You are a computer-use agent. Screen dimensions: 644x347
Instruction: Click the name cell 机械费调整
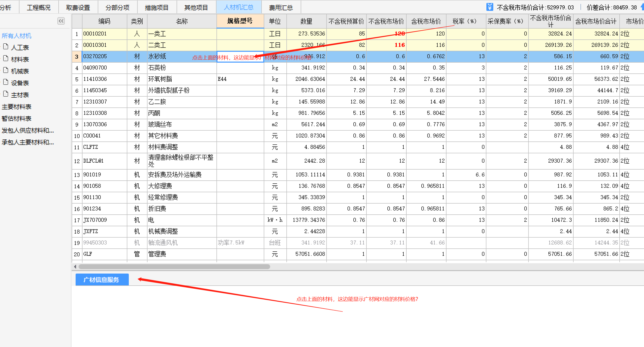tap(182, 231)
